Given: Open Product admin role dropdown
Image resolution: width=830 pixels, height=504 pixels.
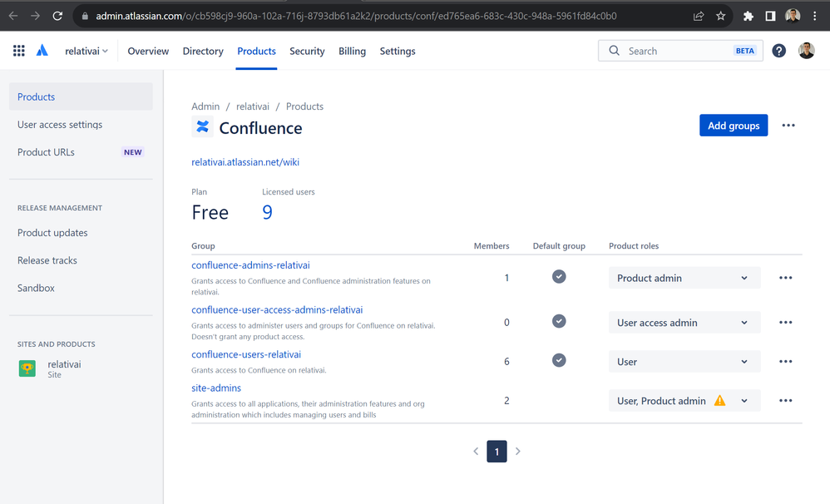Looking at the screenshot, I should coord(684,278).
